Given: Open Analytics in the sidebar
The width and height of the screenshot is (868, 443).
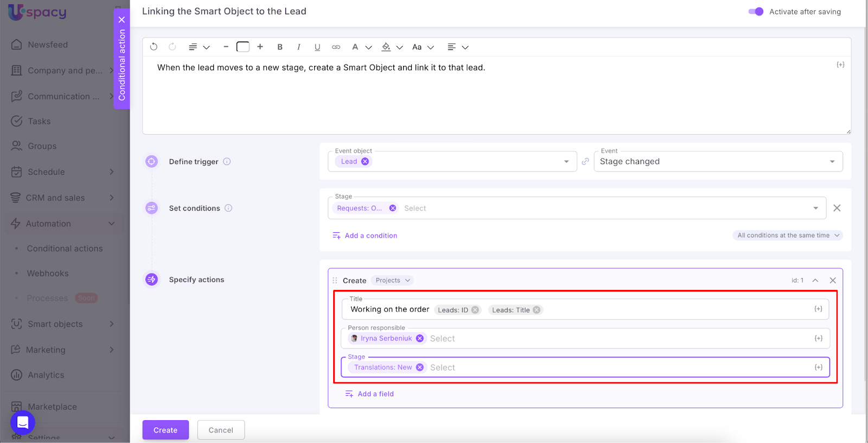Looking at the screenshot, I should [46, 375].
